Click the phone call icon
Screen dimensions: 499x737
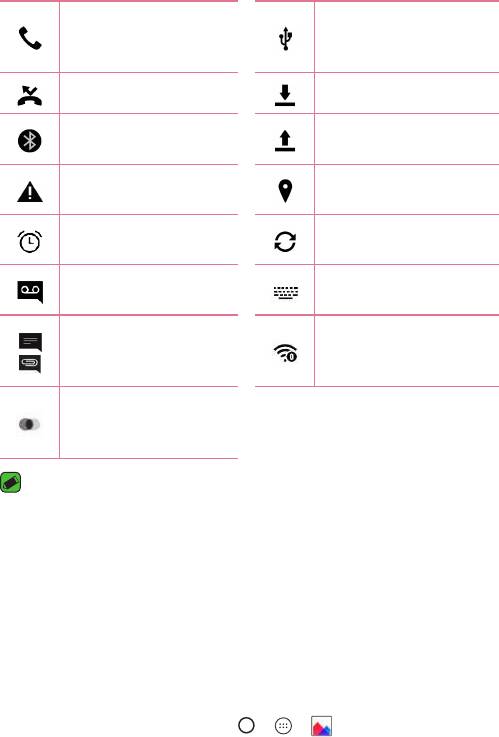[30, 38]
